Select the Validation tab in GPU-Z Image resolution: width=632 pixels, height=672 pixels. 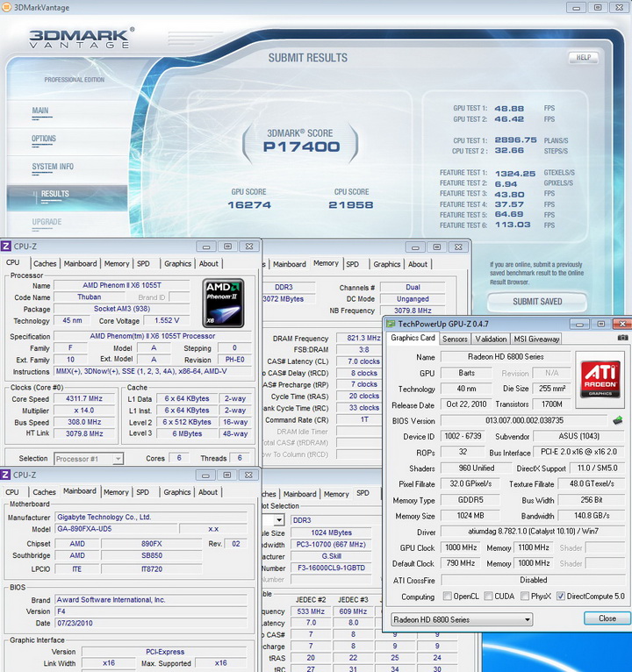491,339
